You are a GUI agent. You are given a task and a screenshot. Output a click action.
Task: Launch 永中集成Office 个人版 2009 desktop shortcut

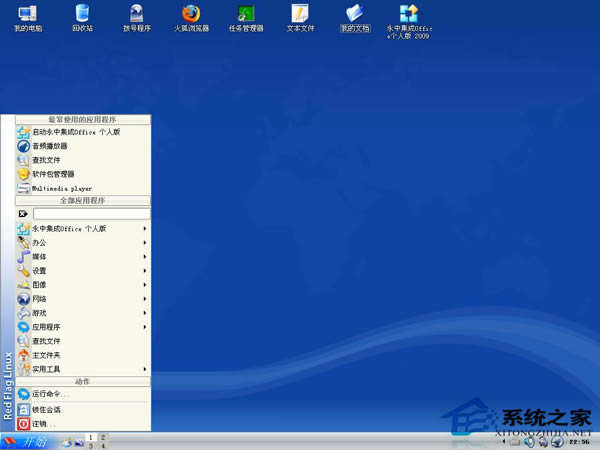point(409,21)
